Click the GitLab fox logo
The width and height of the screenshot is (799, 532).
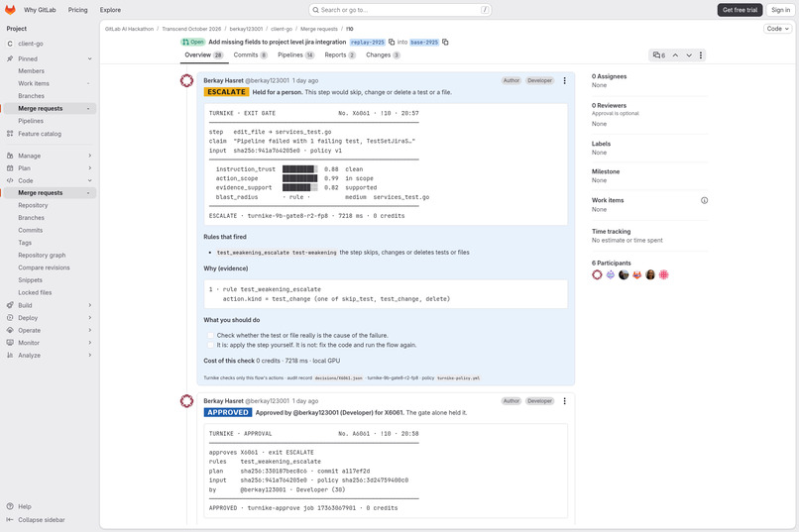point(10,10)
